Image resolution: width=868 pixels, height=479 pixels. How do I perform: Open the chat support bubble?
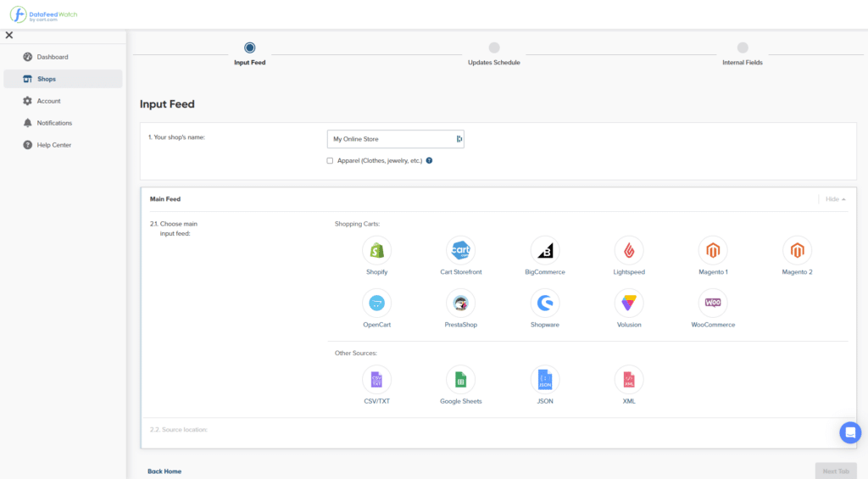coord(850,432)
